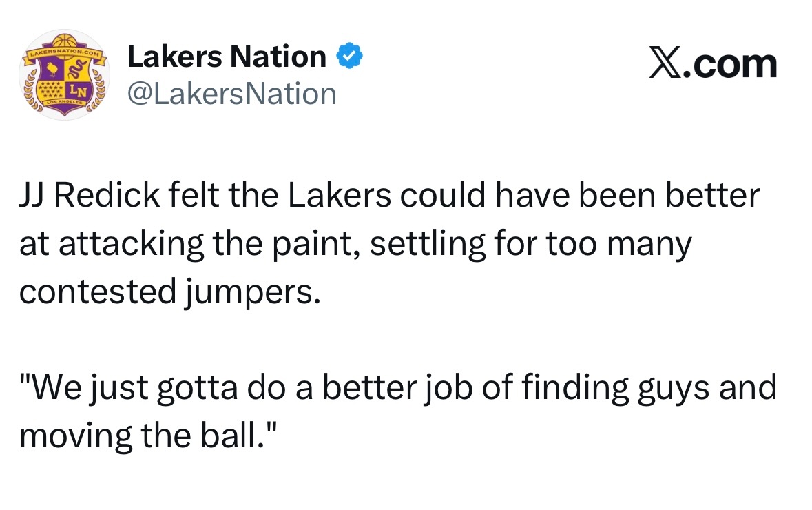This screenshot has width=812, height=510.
Task: Click the basketball atop the crest logo
Action: (x=65, y=41)
